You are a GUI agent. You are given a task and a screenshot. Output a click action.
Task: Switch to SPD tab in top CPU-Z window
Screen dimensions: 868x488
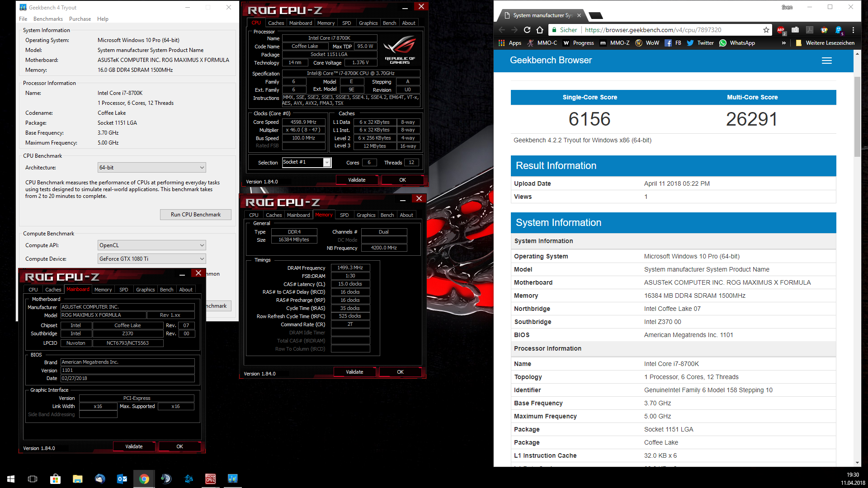pos(347,23)
